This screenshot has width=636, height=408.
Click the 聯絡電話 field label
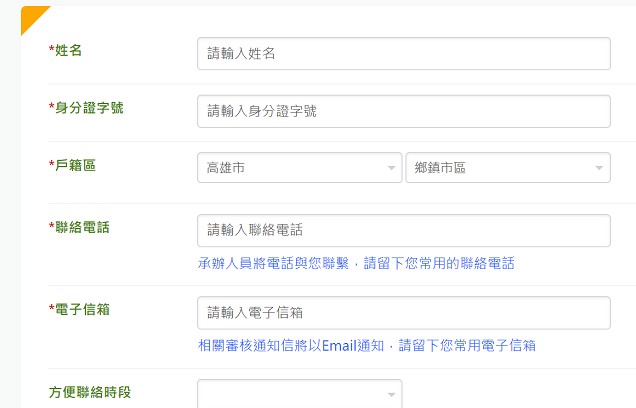83,227
